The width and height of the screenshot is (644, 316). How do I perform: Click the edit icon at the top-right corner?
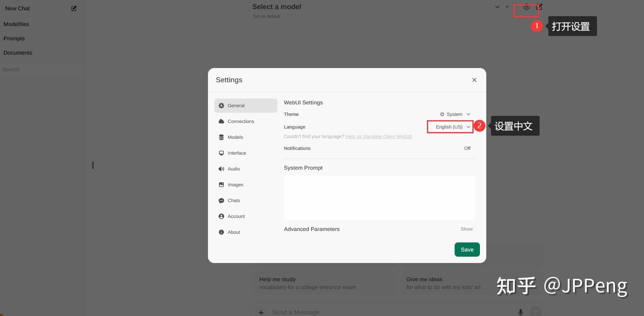(539, 7)
